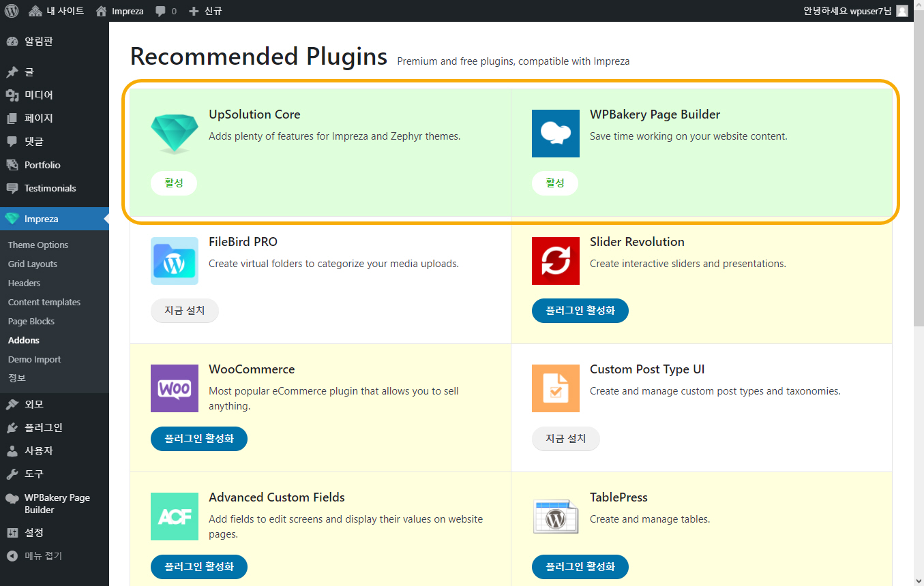Click the Impreza diamond icon in sidebar
The width and height of the screenshot is (924, 586).
pos(12,219)
